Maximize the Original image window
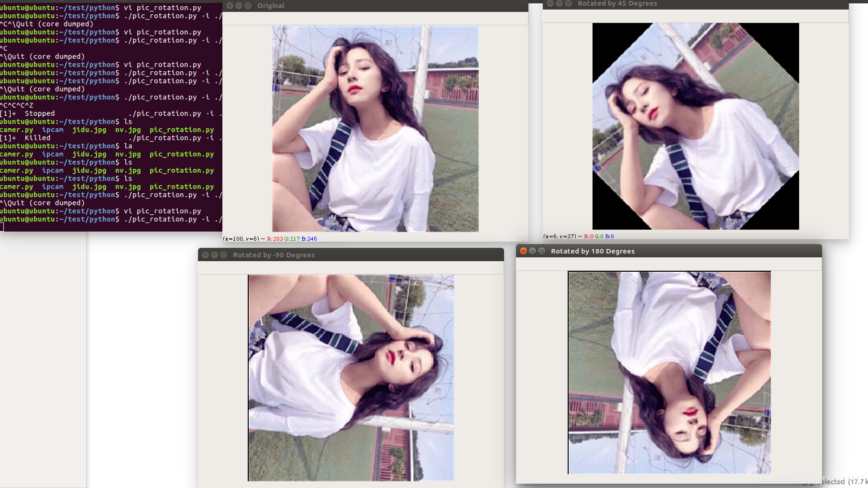This screenshot has height=488, width=868. tap(247, 6)
